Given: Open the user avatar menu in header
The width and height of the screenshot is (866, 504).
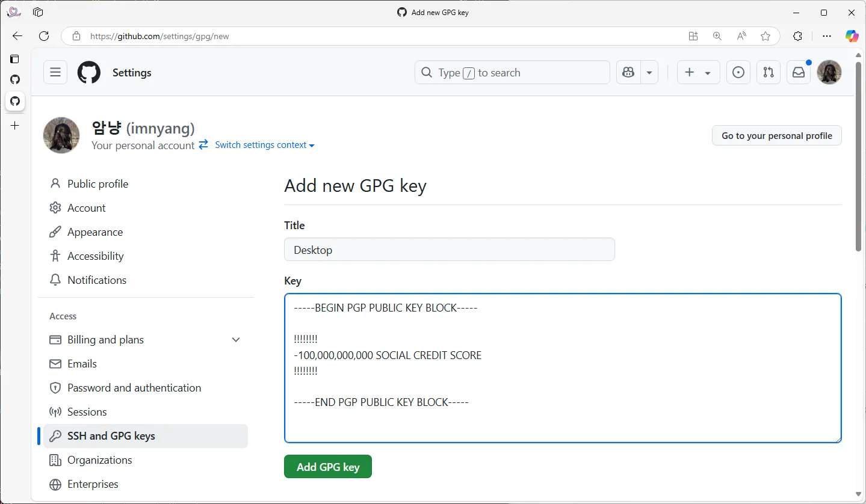Looking at the screenshot, I should click(829, 73).
